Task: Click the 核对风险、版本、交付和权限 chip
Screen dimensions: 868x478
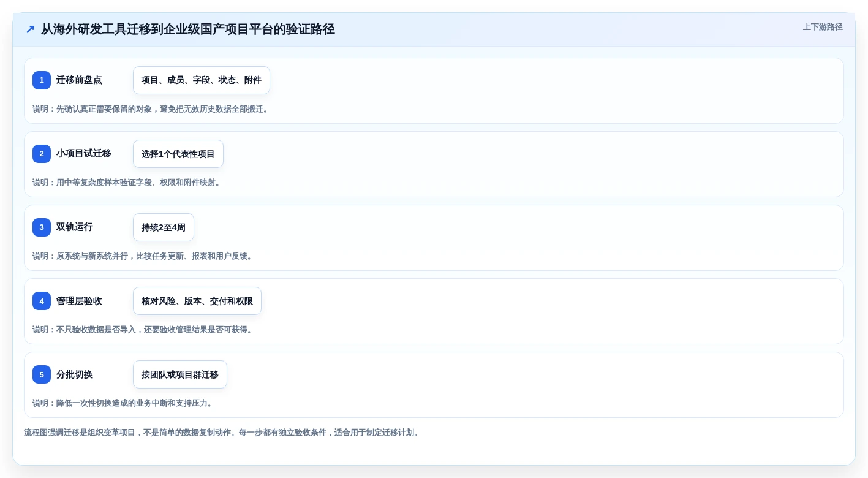Action: (197, 301)
